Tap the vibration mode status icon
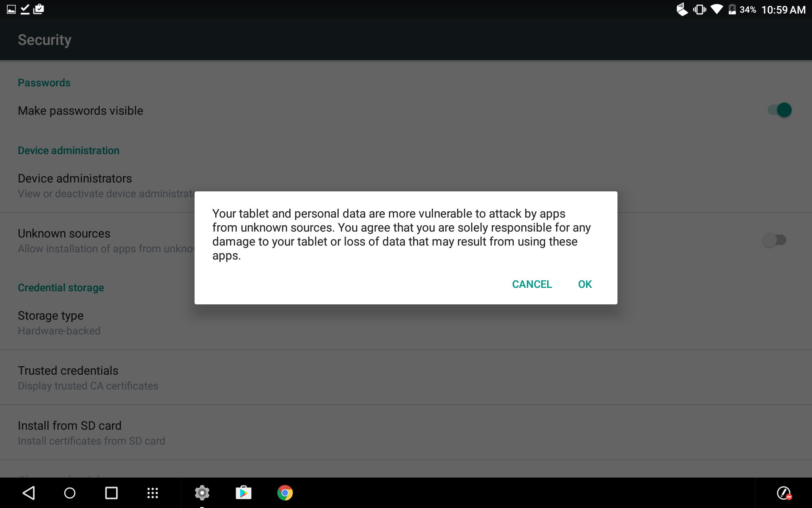This screenshot has width=812, height=508. tap(700, 8)
